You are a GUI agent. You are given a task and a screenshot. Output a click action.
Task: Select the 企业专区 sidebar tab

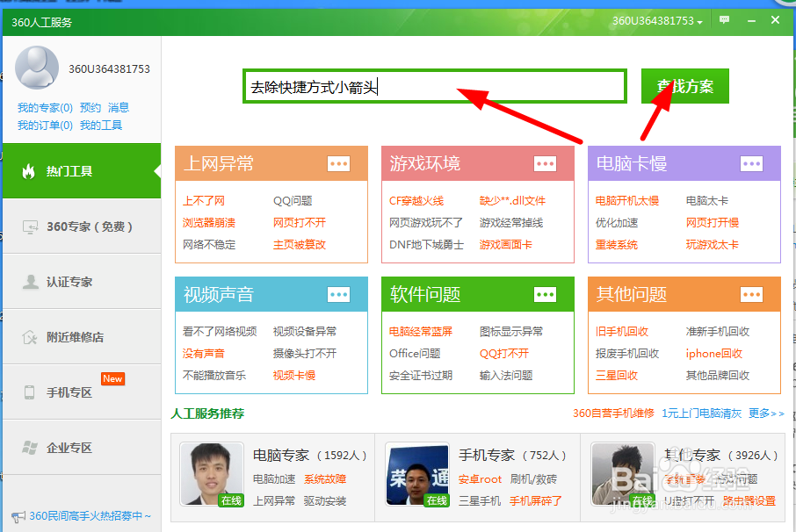point(82,448)
